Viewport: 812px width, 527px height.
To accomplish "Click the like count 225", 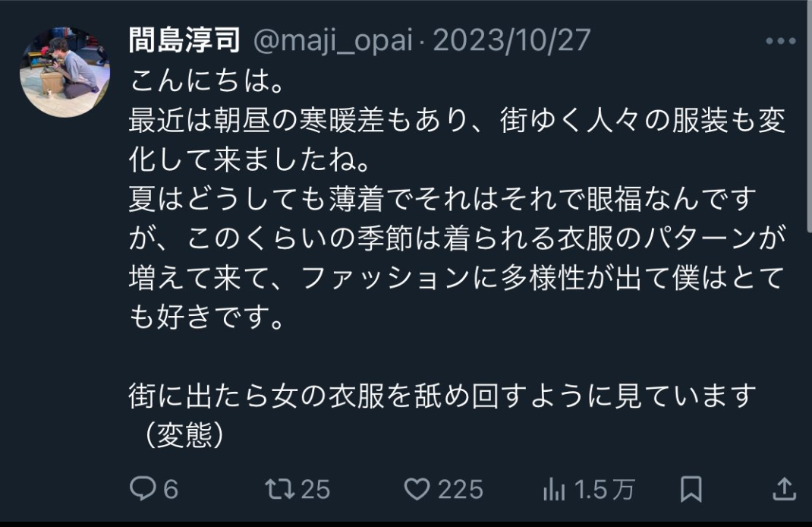I will click(x=461, y=490).
